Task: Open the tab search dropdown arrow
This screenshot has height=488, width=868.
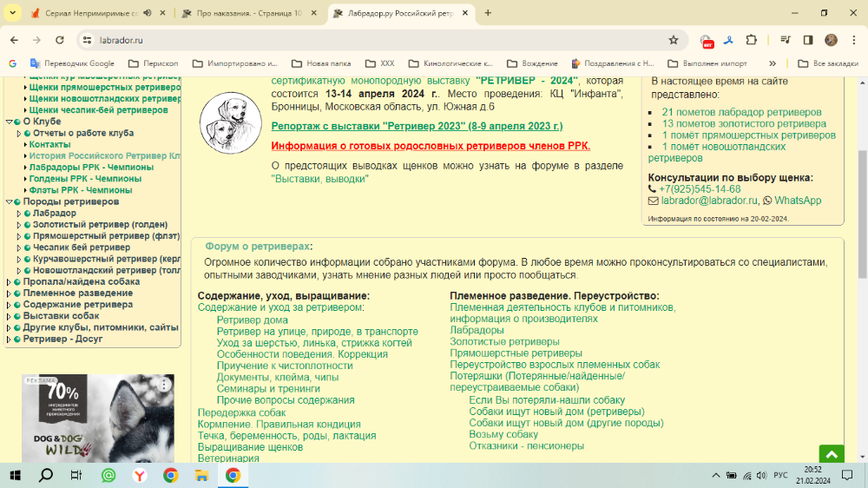Action: tap(12, 13)
